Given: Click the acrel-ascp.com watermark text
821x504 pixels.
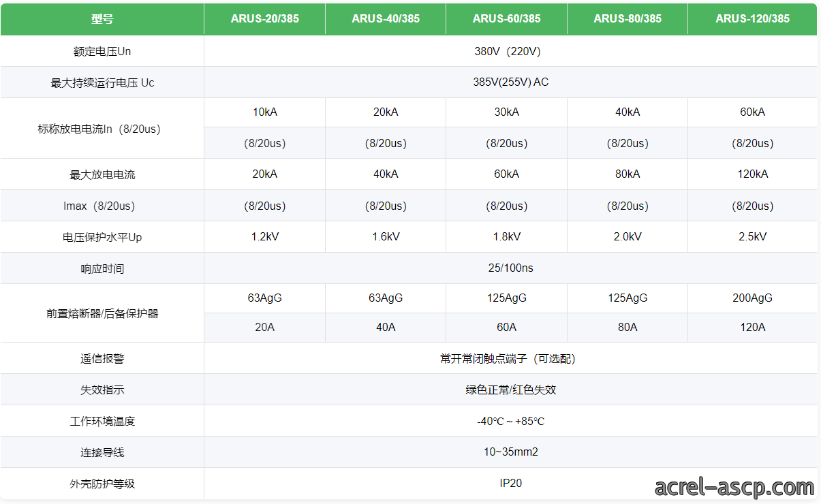Looking at the screenshot, I should (x=734, y=488).
